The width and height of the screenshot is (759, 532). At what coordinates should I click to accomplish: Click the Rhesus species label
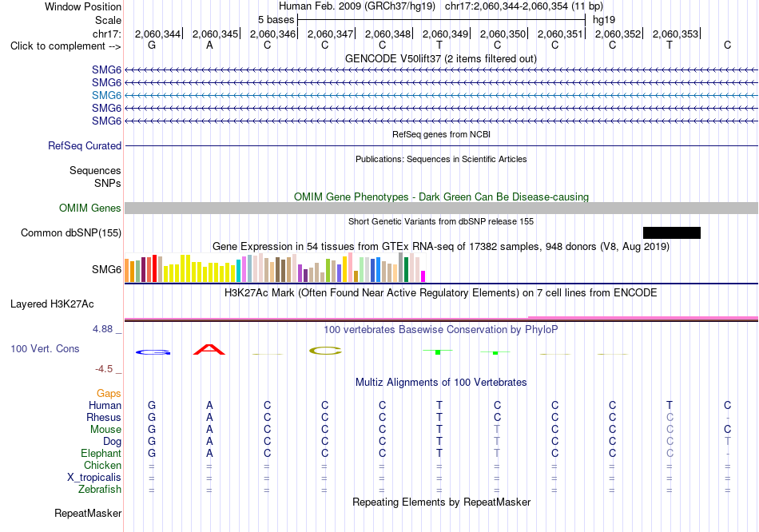pyautogui.click(x=104, y=418)
